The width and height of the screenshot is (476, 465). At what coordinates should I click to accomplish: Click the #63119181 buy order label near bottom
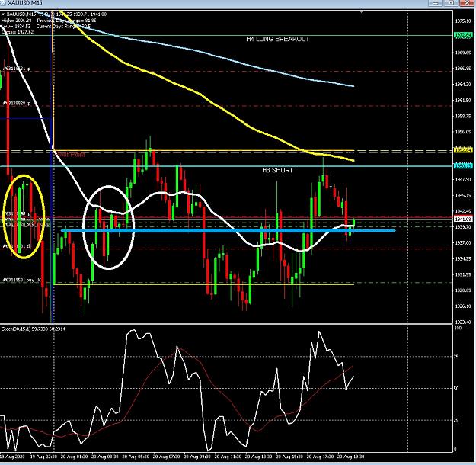[x=22, y=280]
